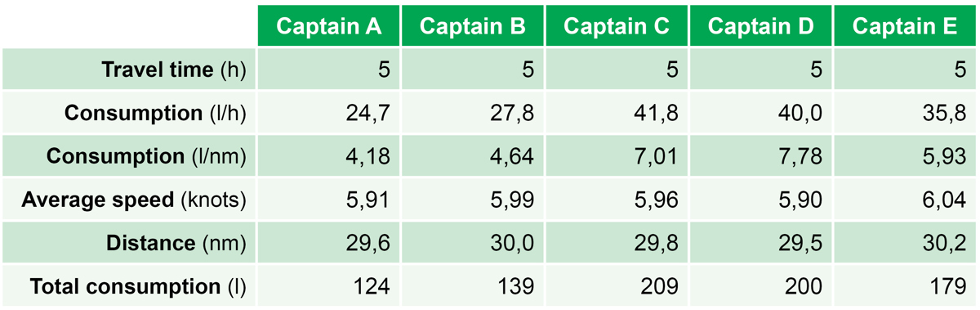Click the Captain E header cell
This screenshot has height=310, width=980.
coord(905,25)
